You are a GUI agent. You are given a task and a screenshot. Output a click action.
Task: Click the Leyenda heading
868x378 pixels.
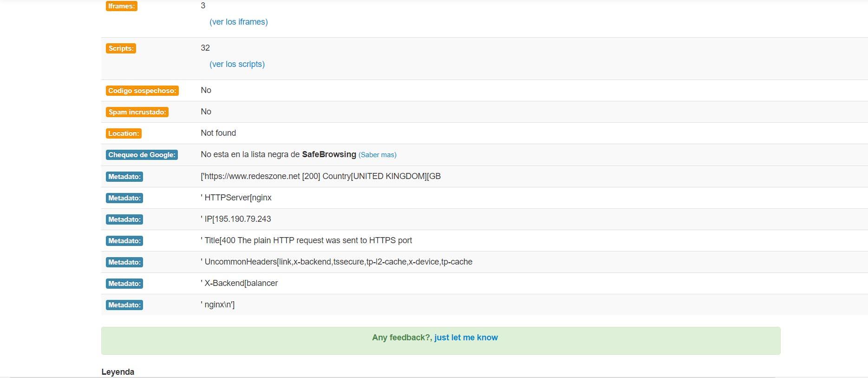[x=118, y=372]
